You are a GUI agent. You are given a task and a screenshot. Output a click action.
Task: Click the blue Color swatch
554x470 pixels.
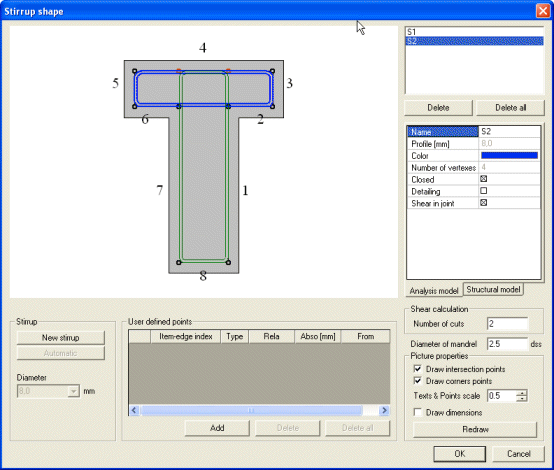[x=509, y=155]
